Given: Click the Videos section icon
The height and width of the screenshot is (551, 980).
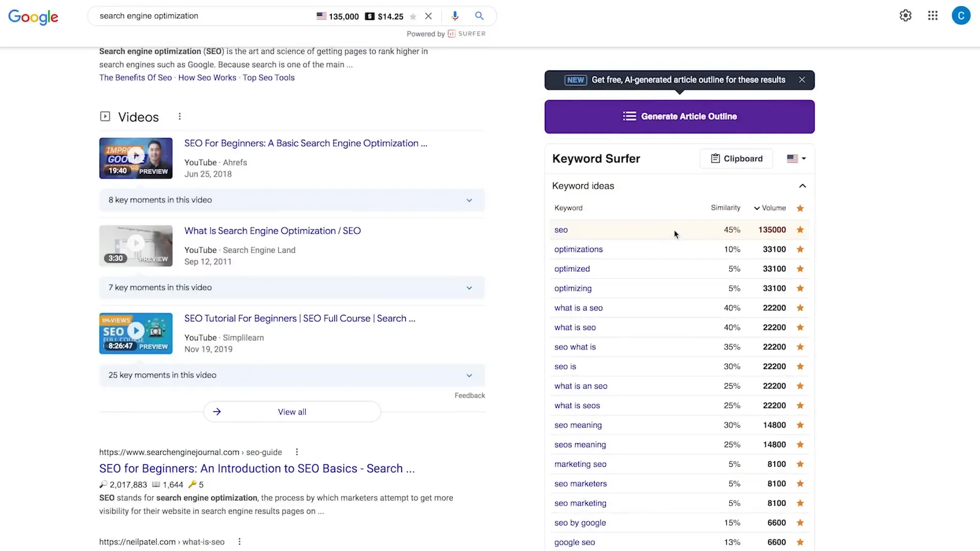Looking at the screenshot, I should [105, 116].
